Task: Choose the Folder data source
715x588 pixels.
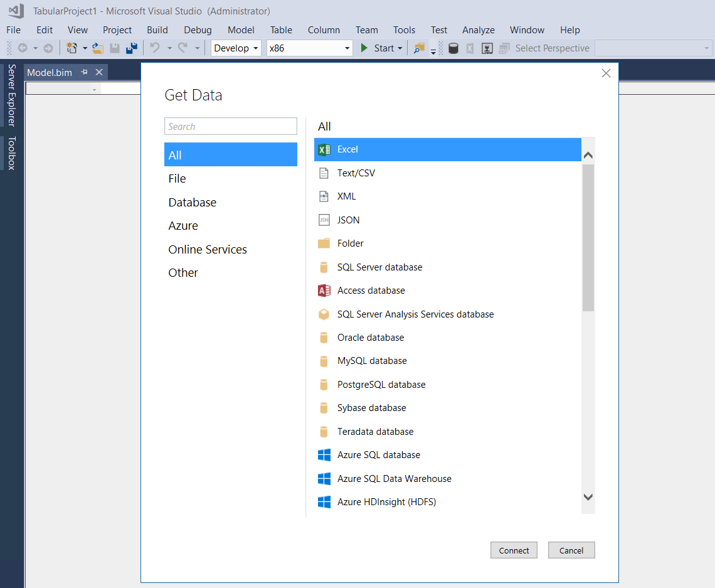Action: (x=447, y=243)
